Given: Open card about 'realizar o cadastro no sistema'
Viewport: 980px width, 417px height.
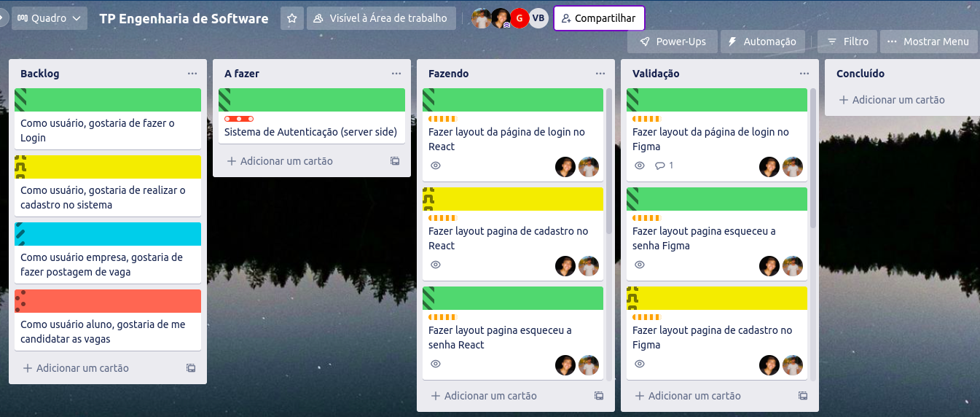Looking at the screenshot, I should 108,186.
